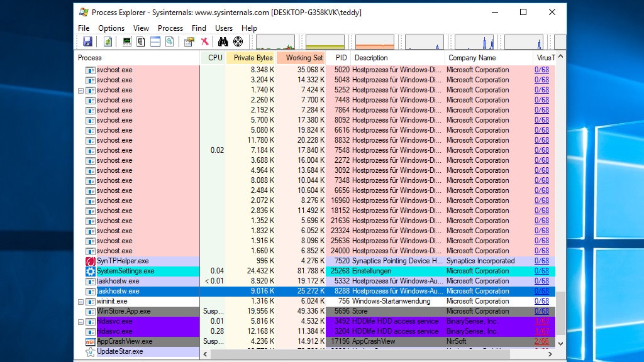The height and width of the screenshot is (362, 644).
Task: Open VirusTotal 0/68 link for SystemSettings.exe
Action: point(541,271)
